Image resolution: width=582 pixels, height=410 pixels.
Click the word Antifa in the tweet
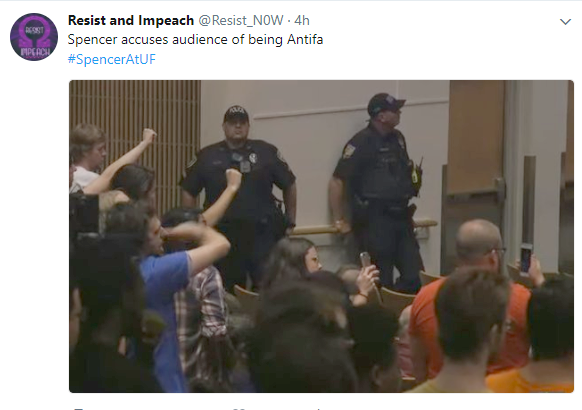click(x=305, y=39)
